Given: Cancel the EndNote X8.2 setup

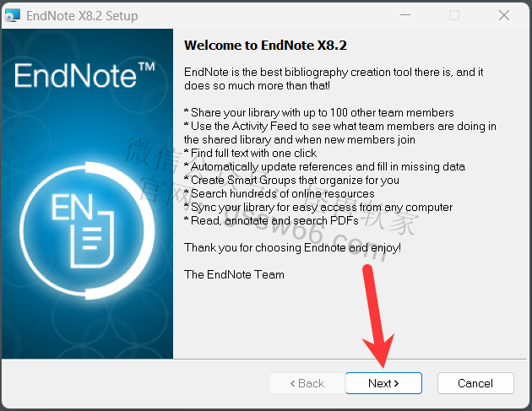Looking at the screenshot, I should [475, 383].
